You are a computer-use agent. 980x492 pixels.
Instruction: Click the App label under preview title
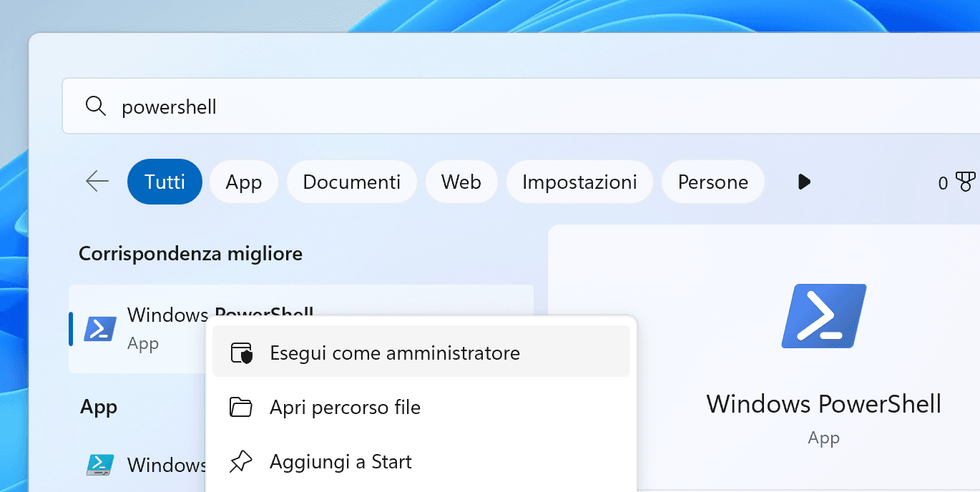pyautogui.click(x=824, y=438)
